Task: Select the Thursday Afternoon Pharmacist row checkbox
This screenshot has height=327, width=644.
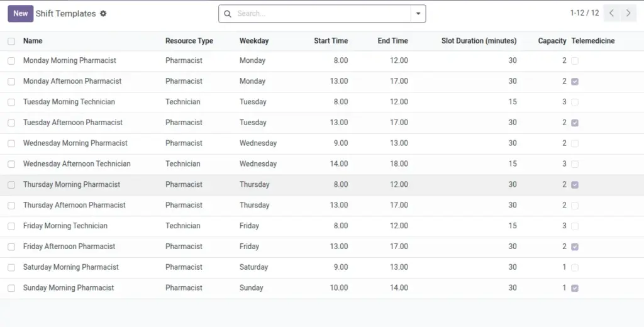Action: click(11, 206)
